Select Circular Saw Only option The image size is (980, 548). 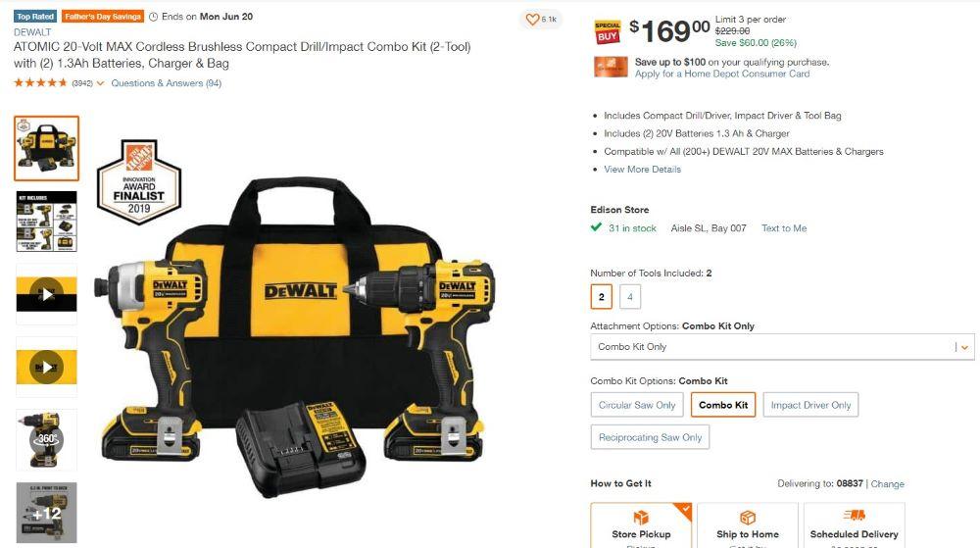coord(637,405)
